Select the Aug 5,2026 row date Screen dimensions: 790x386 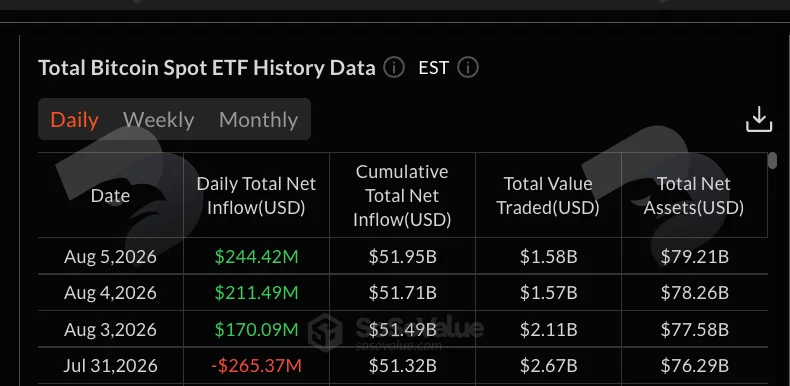(x=110, y=256)
